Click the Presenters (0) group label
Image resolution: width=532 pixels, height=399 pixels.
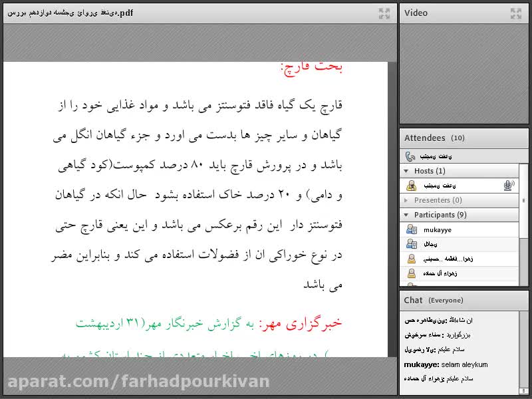438,200
